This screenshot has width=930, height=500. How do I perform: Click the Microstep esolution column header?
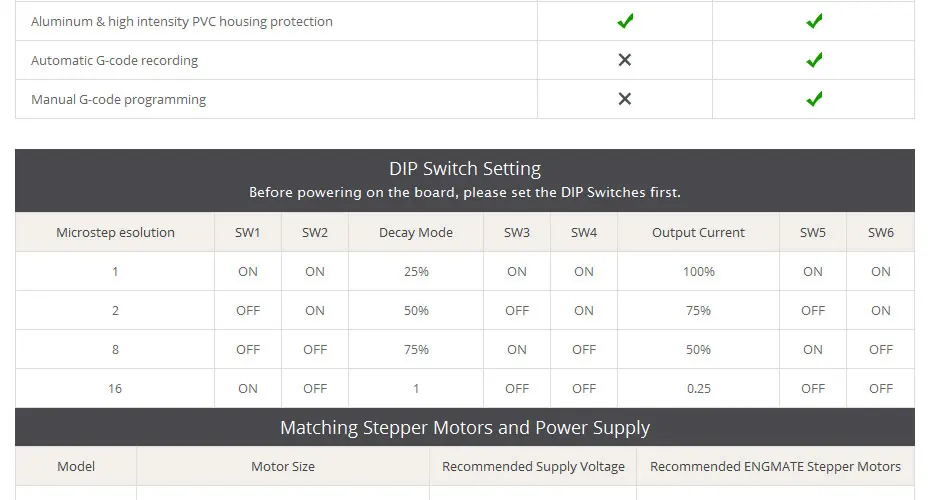click(115, 232)
